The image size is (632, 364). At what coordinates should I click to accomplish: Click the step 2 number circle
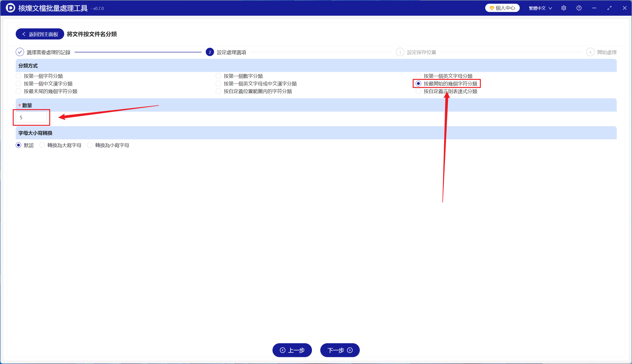[x=210, y=52]
